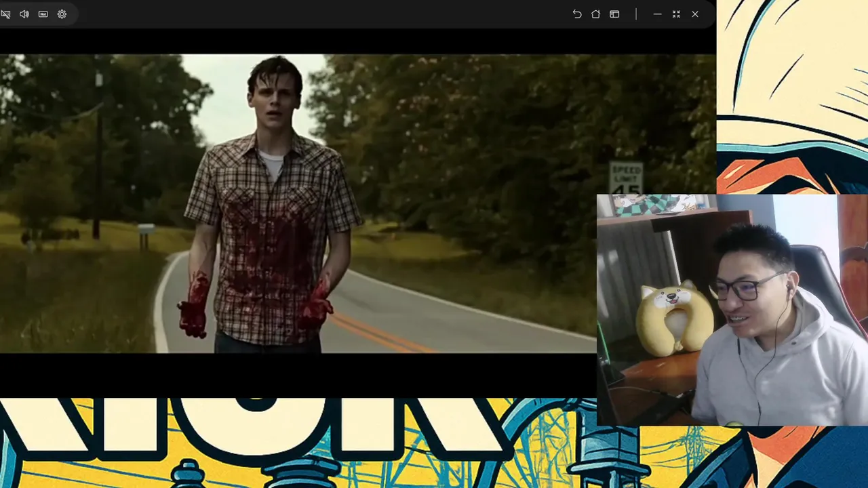Image resolution: width=868 pixels, height=488 pixels.
Task: Toggle the crossed-out screen display icon
Action: [5, 14]
